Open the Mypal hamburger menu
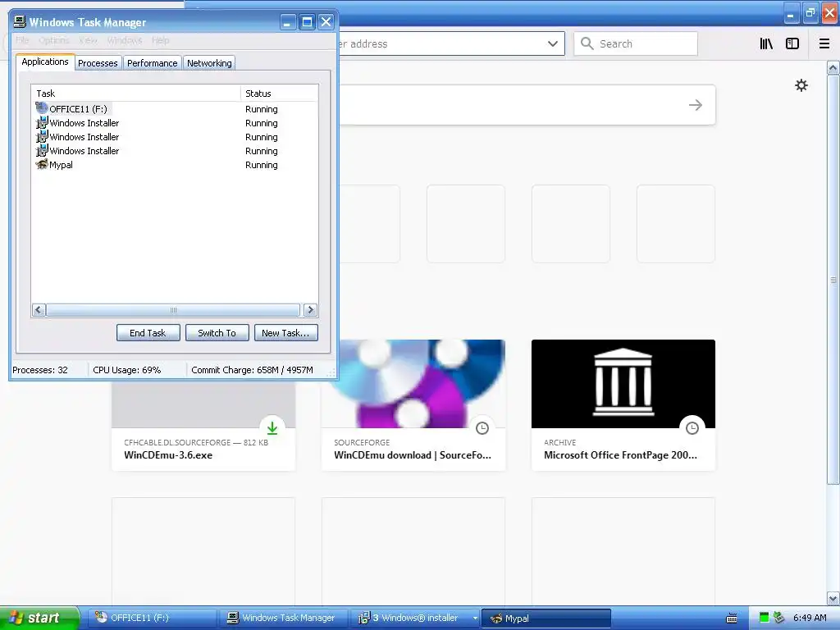Viewport: 840px width, 630px height. [824, 43]
